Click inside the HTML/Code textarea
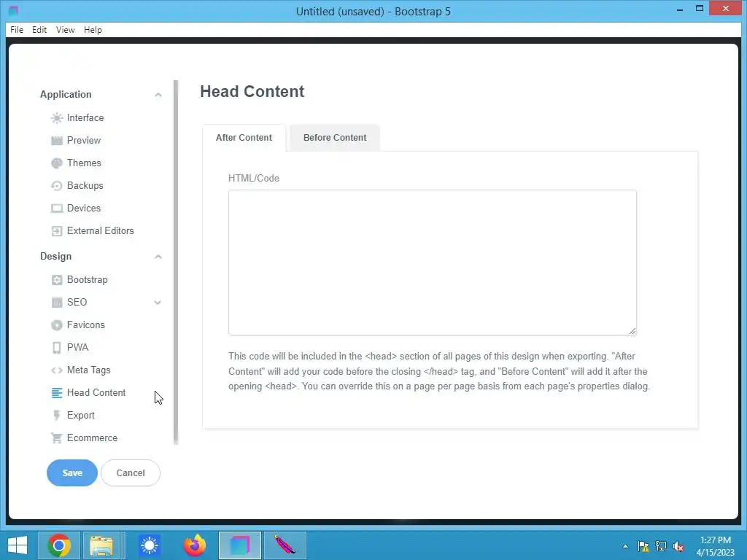Viewport: 747px width, 560px height. pyautogui.click(x=432, y=262)
